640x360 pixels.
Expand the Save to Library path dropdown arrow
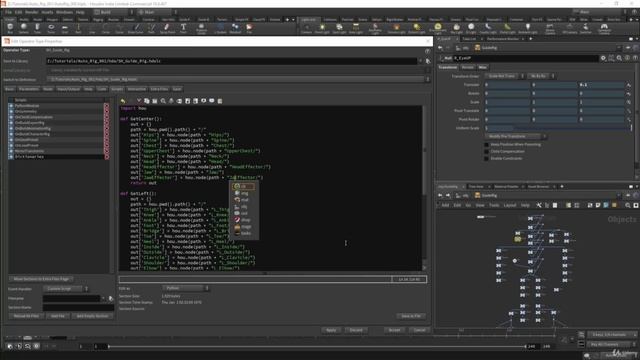point(421,61)
